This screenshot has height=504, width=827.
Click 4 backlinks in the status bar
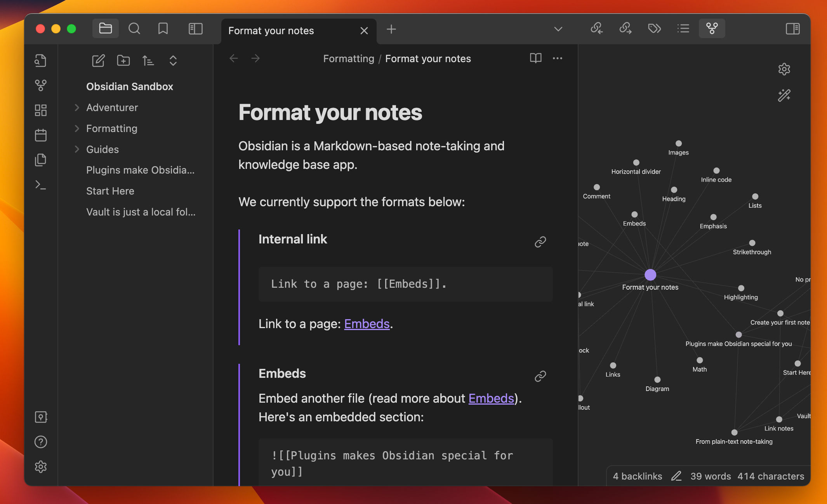coord(638,476)
